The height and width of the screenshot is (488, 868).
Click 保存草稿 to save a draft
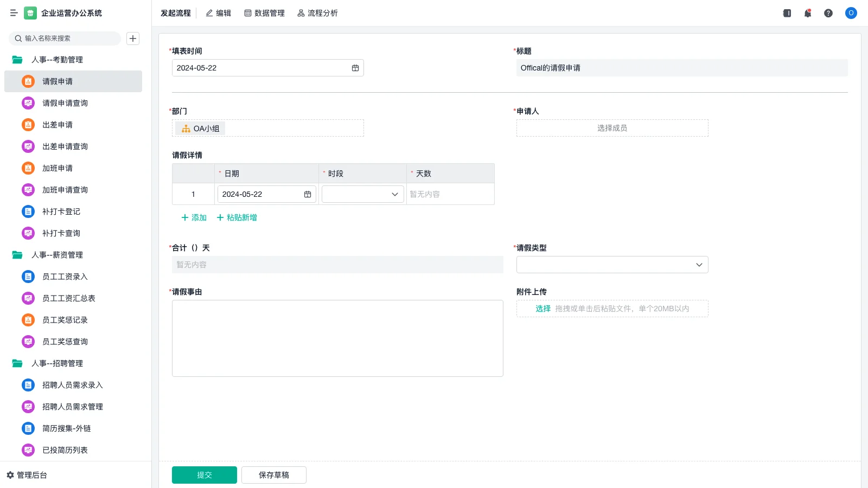[273, 474]
